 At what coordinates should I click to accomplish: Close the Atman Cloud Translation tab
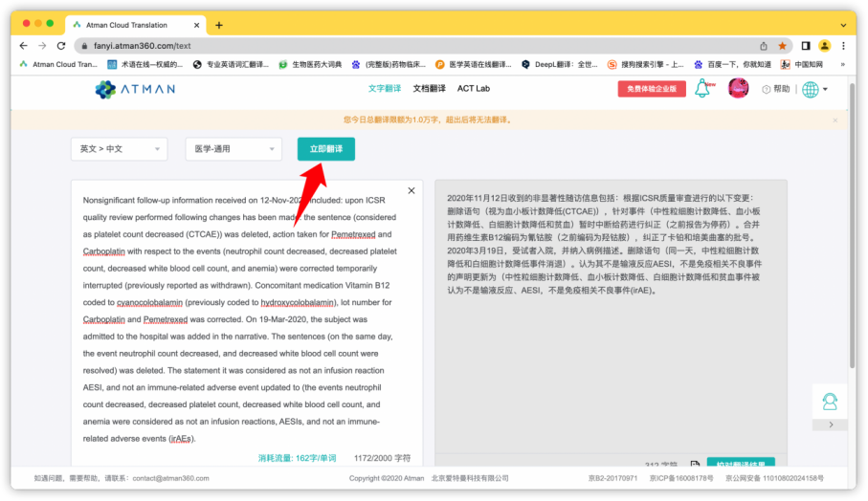click(x=196, y=25)
